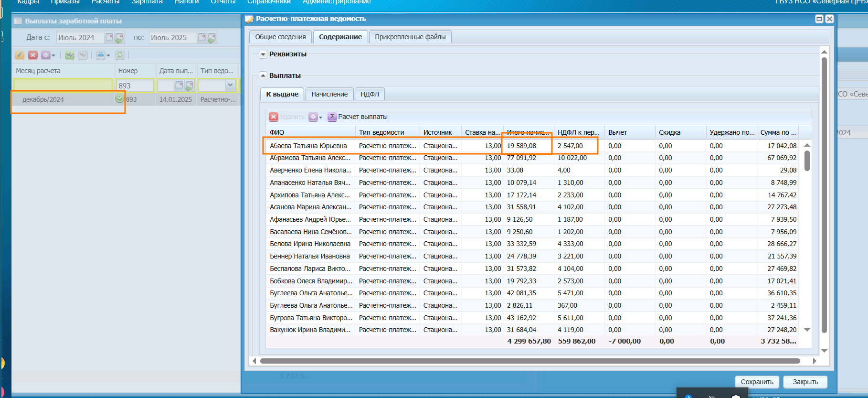This screenshot has width=868, height=398.
Task: Click the inner grid vertical scrollbar thumb
Action: [807, 161]
